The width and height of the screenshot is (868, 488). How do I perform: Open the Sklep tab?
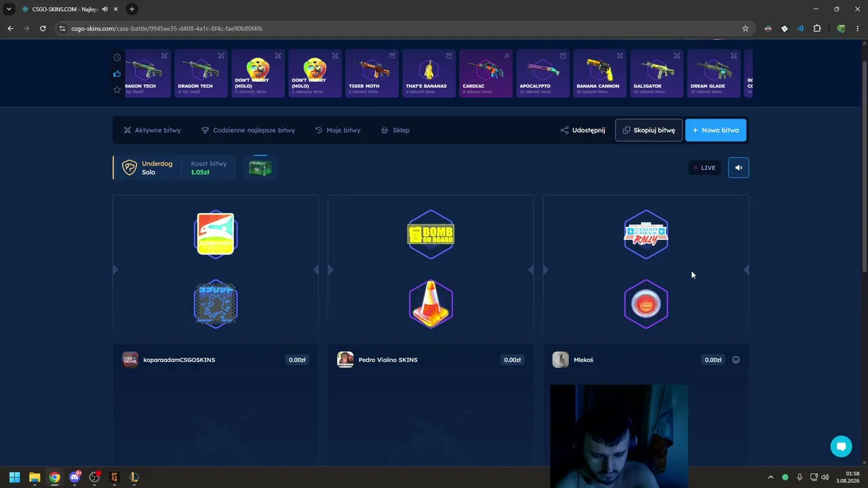(395, 130)
